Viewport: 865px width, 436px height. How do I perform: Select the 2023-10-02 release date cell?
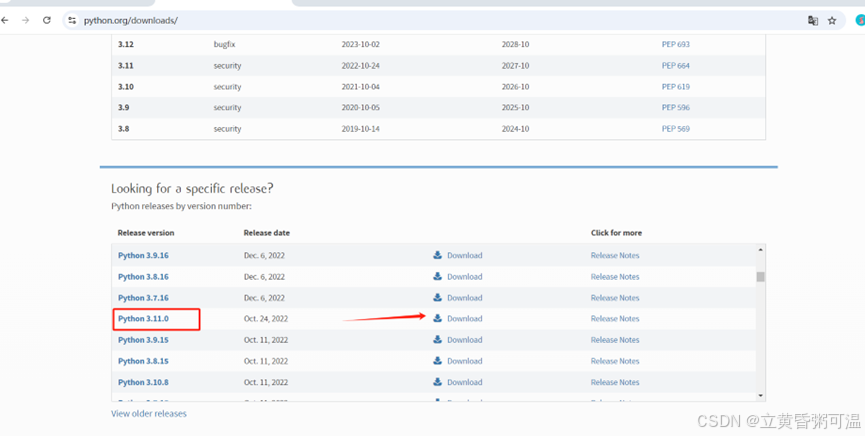(360, 44)
